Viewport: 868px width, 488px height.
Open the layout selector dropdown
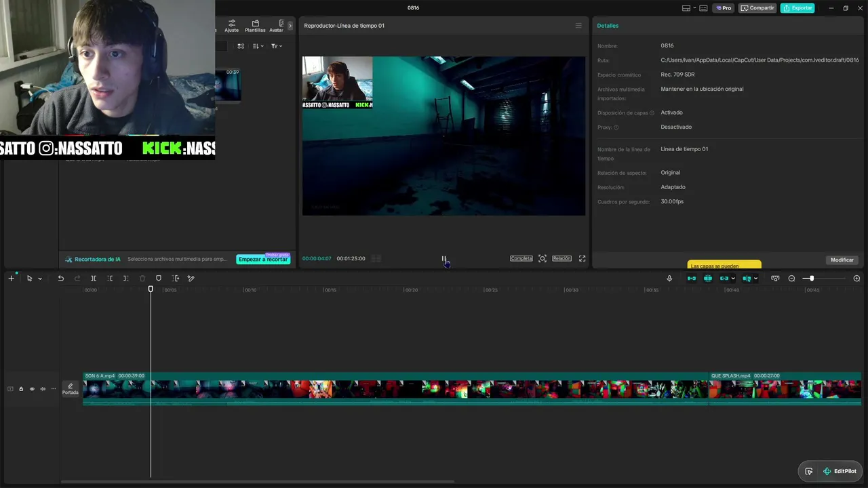(x=689, y=8)
